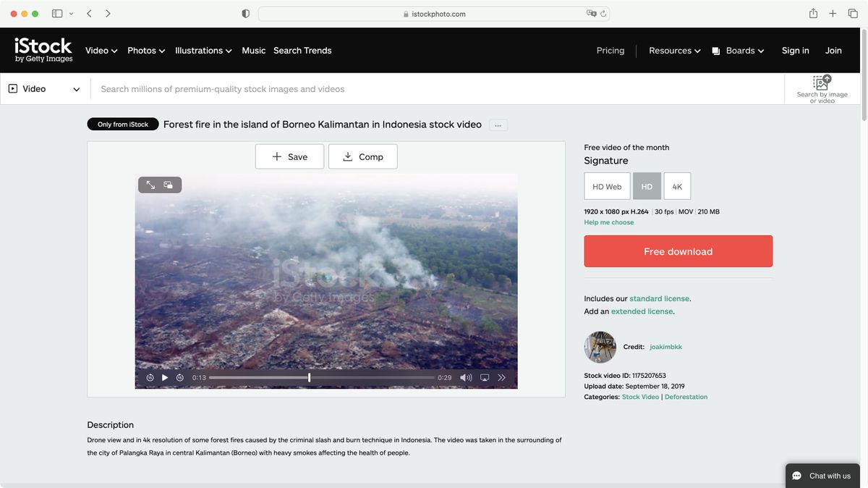Play the video preview
The width and height of the screenshot is (868, 488).
165,377
